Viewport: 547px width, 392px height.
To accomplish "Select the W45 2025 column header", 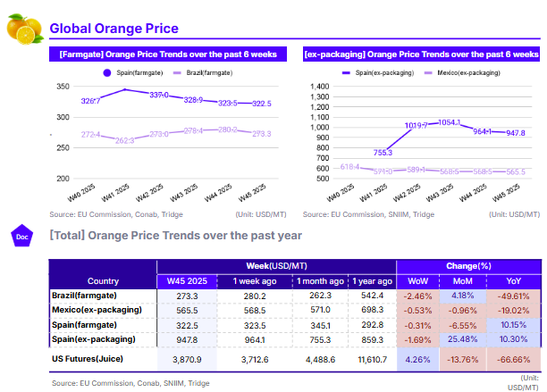I will [x=185, y=280].
